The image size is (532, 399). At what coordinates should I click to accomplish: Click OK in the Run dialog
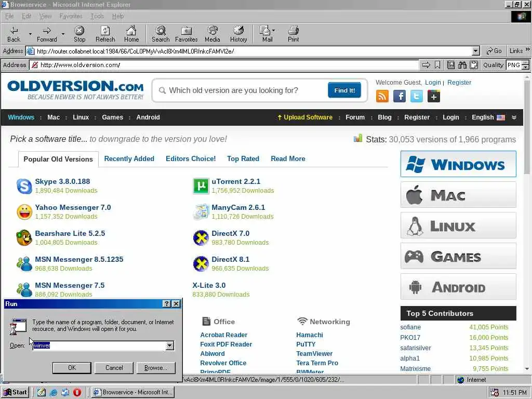pyautogui.click(x=72, y=368)
